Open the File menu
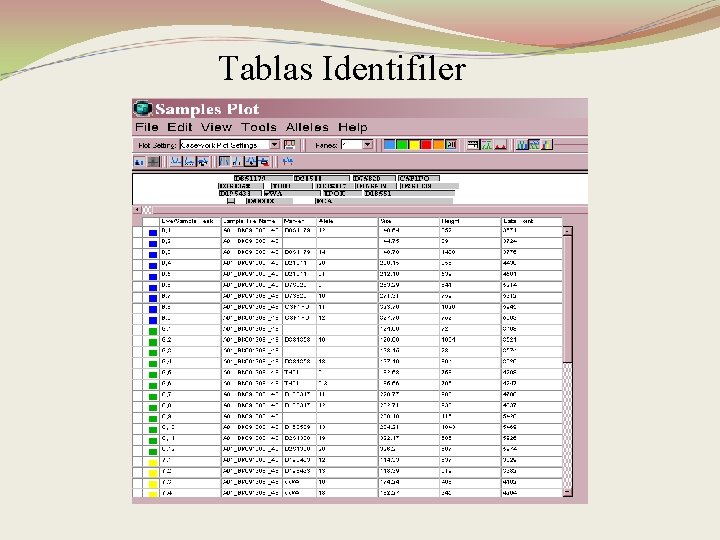The image size is (720, 540). click(x=146, y=127)
